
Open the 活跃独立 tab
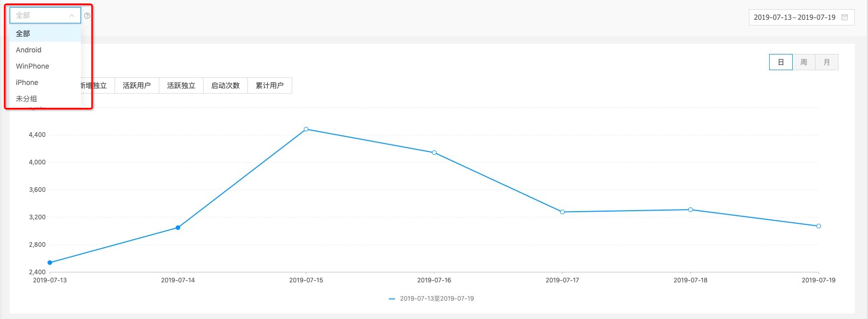pos(181,85)
